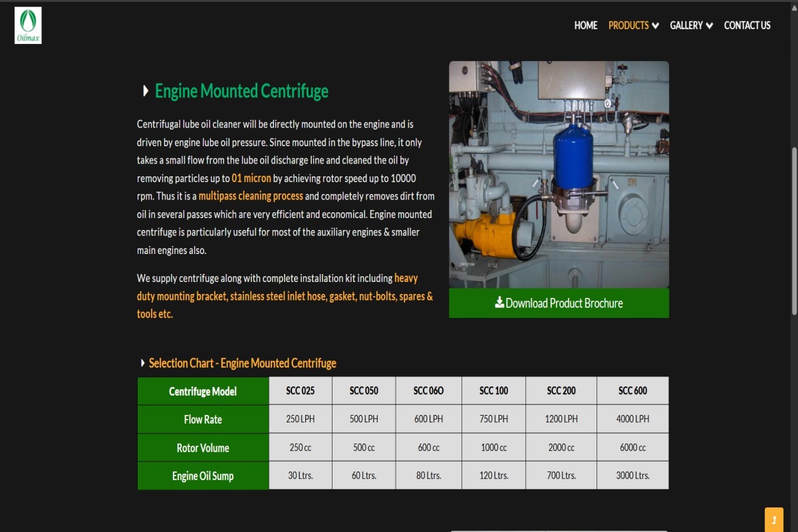The height and width of the screenshot is (532, 798).
Task: Click the SCC 600 column header
Action: (x=632, y=391)
